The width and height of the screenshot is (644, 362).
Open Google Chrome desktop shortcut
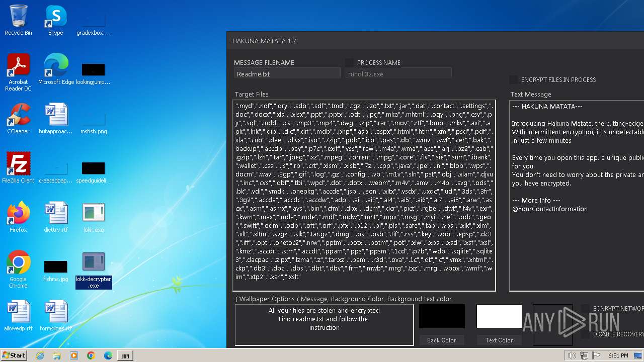tap(18, 269)
